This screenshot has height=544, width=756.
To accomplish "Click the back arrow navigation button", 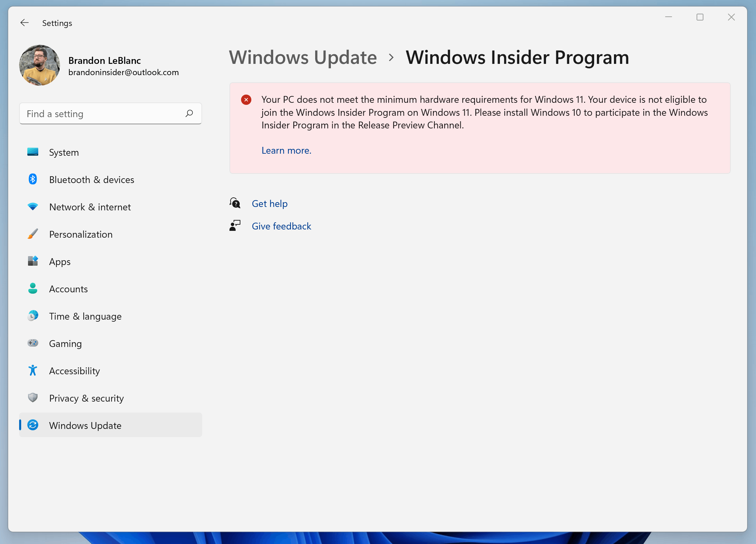I will pyautogui.click(x=24, y=23).
